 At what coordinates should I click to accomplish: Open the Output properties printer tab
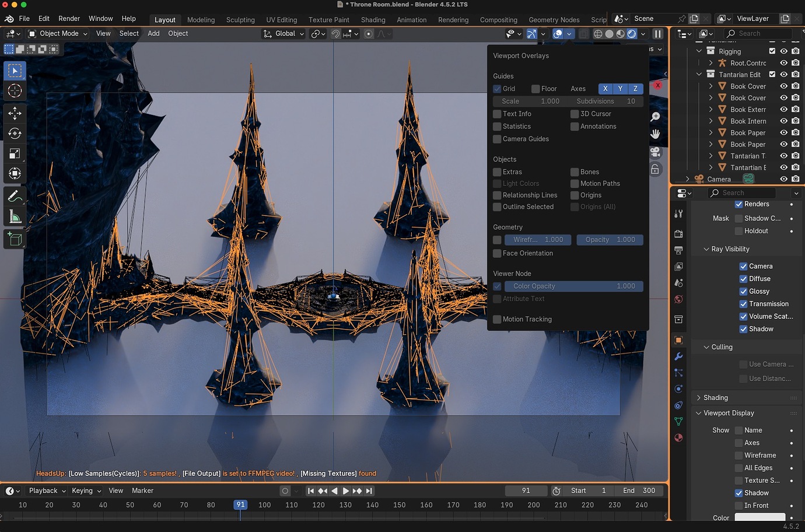(x=678, y=250)
